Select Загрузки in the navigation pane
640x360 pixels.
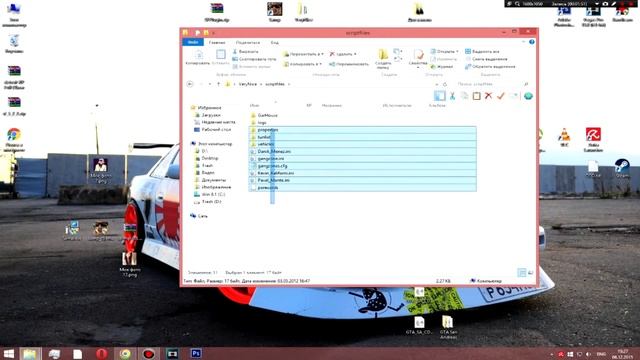click(x=211, y=115)
